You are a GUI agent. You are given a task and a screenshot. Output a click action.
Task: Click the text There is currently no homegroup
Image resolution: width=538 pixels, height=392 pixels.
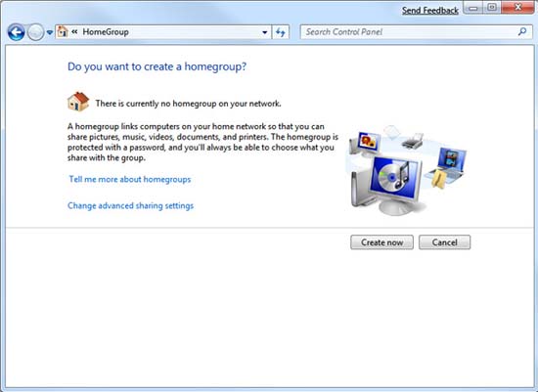click(188, 104)
